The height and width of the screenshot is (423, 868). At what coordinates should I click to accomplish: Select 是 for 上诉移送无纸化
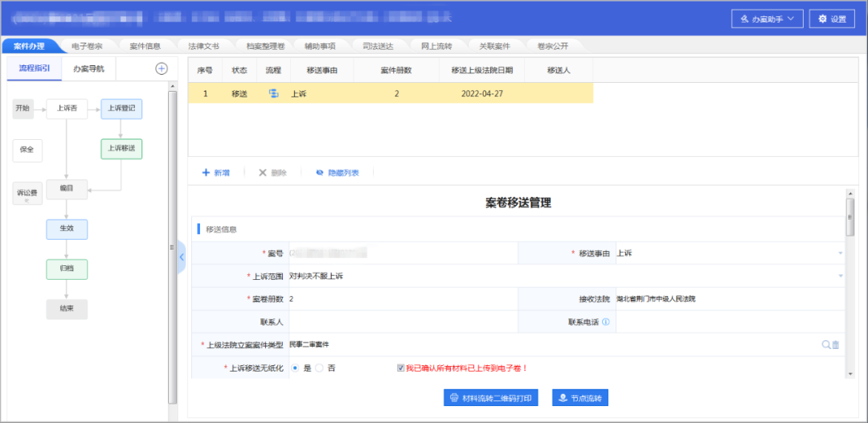click(x=295, y=368)
